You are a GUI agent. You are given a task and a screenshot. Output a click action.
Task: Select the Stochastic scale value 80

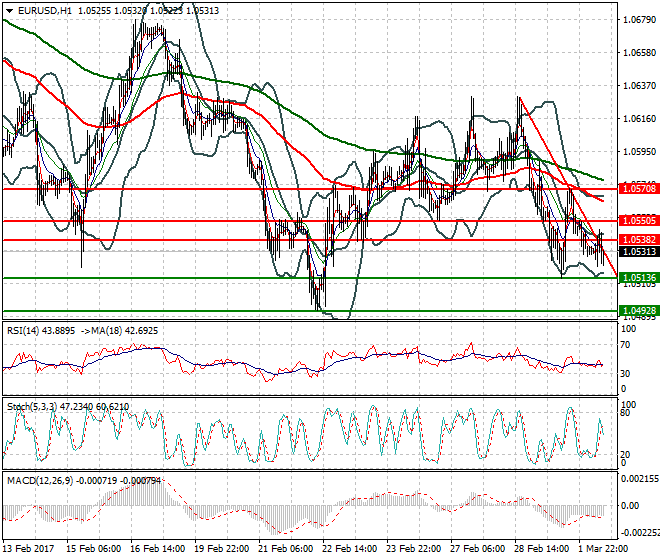pyautogui.click(x=626, y=413)
